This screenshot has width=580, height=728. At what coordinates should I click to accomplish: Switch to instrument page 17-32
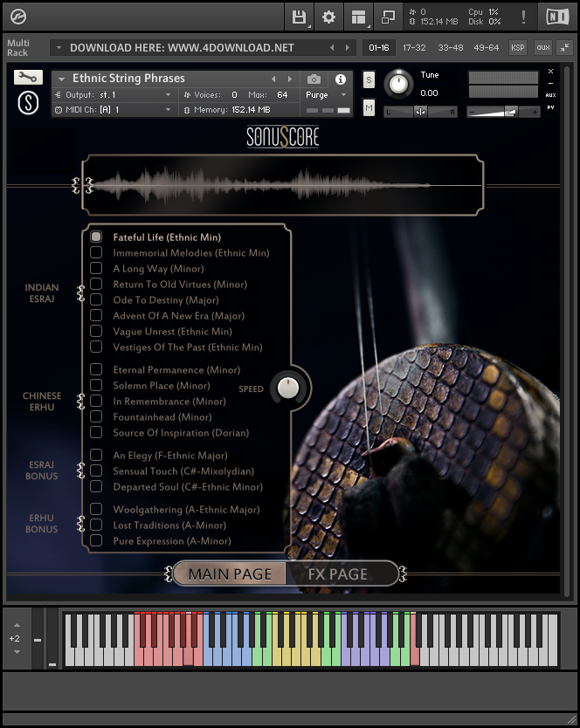click(x=414, y=47)
